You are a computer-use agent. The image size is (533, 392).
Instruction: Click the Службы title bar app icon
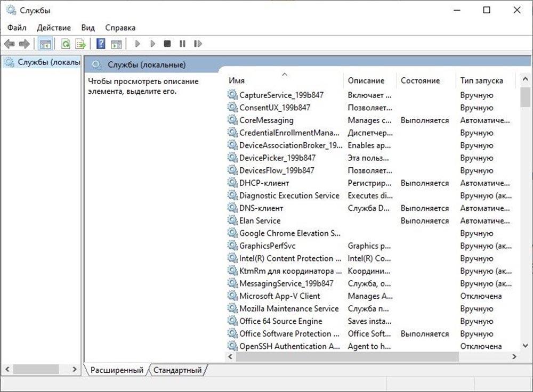11,10
